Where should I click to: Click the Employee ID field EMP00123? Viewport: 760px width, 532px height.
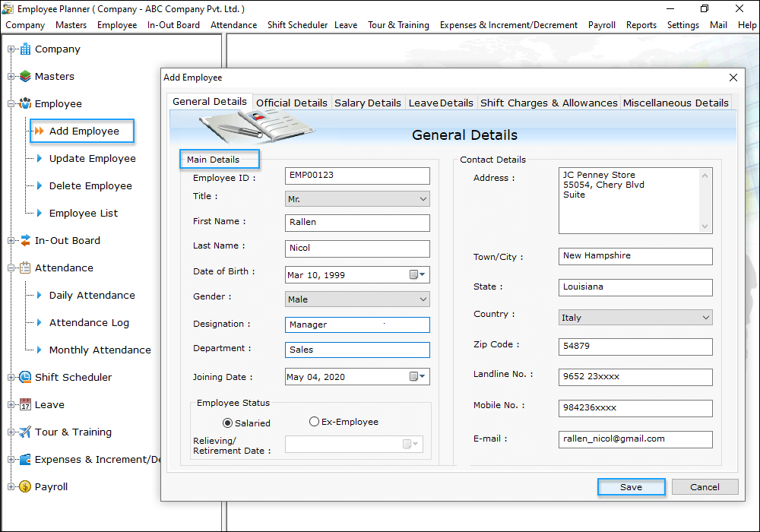tap(357, 176)
